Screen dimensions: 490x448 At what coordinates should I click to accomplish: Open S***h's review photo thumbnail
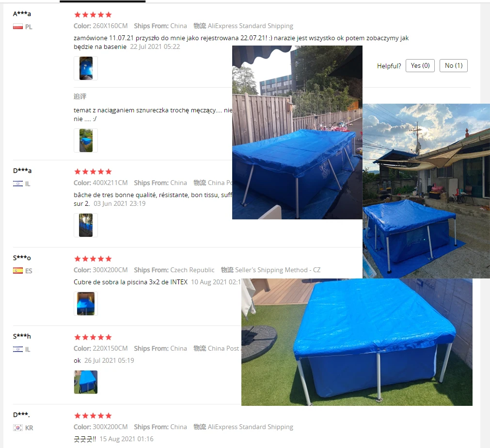[x=86, y=382]
